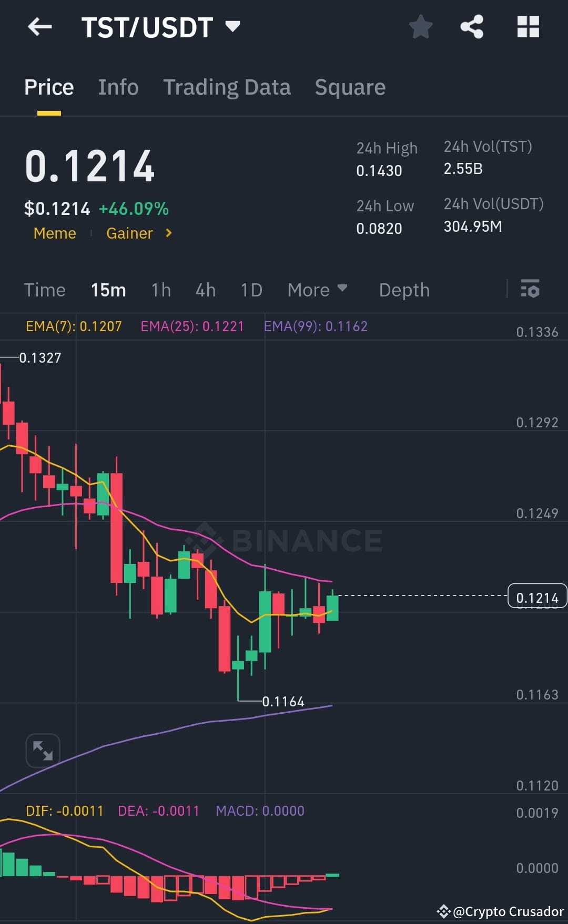This screenshot has height=924, width=568.
Task: Open the chart indicator settings icon
Action: coord(530,290)
